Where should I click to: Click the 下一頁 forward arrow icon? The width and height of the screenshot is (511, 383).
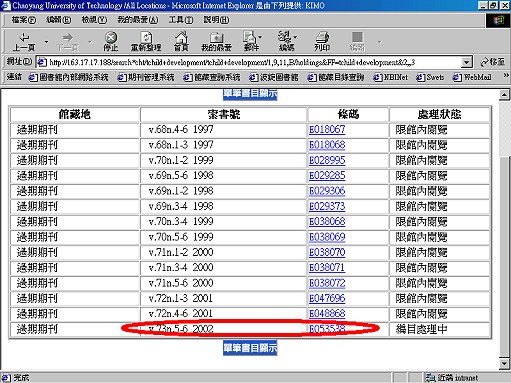68,37
